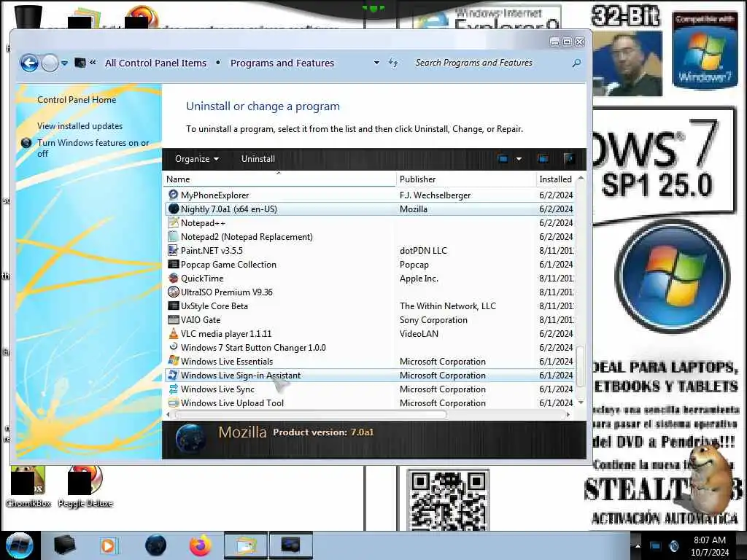The height and width of the screenshot is (560, 747).
Task: Click the horizontal scrollbar right arrow
Action: 568,415
